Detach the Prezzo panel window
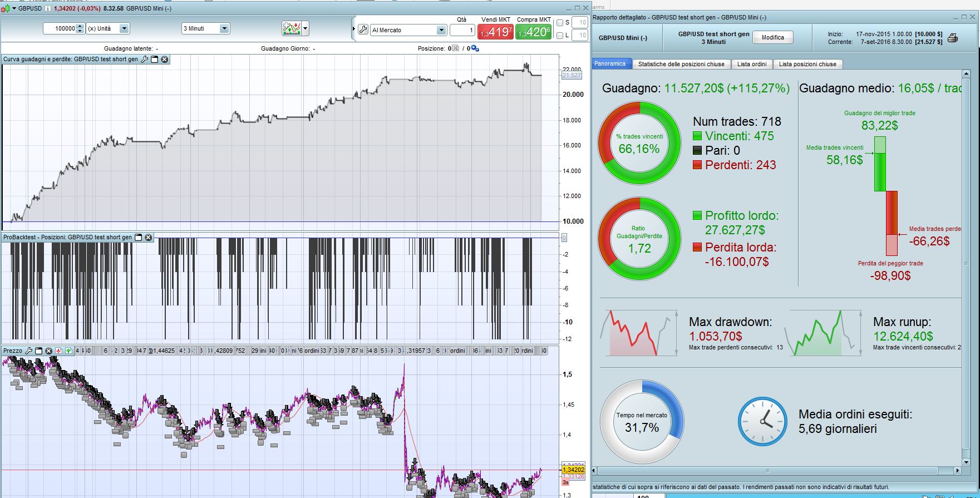The image size is (980, 498). [39, 351]
